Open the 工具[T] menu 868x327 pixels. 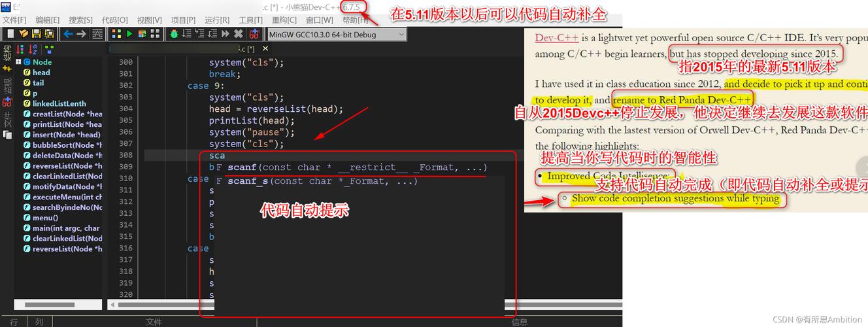(250, 20)
